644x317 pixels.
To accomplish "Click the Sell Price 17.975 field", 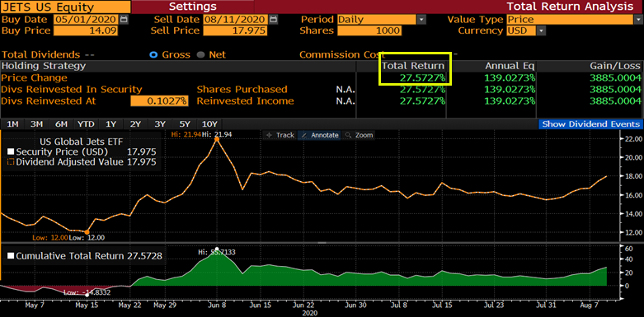I will 235,30.
